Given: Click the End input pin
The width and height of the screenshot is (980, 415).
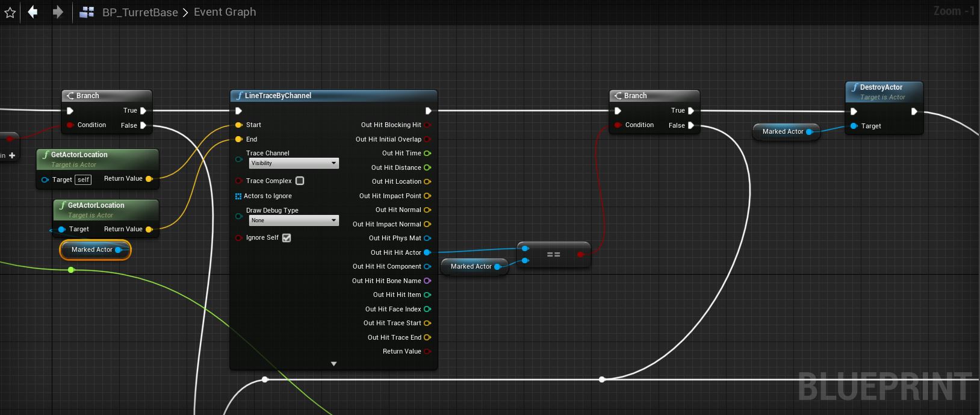Looking at the screenshot, I should (x=238, y=139).
